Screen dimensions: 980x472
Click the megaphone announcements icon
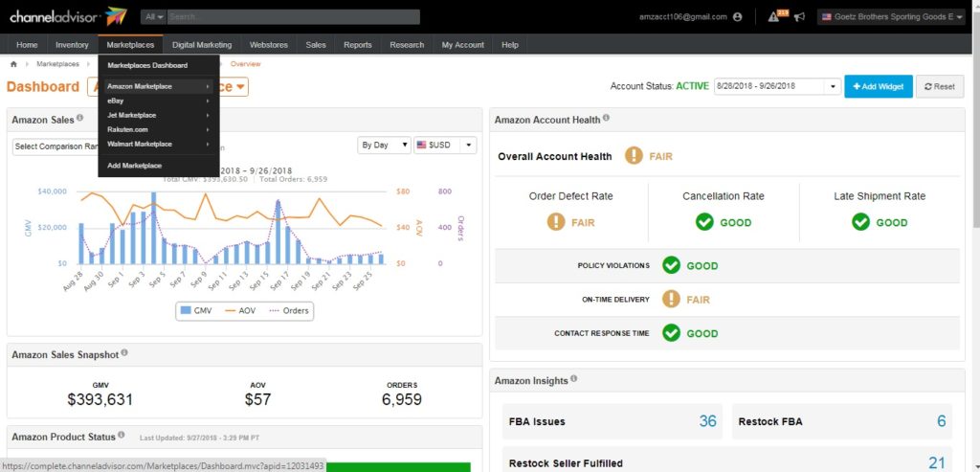coord(799,17)
